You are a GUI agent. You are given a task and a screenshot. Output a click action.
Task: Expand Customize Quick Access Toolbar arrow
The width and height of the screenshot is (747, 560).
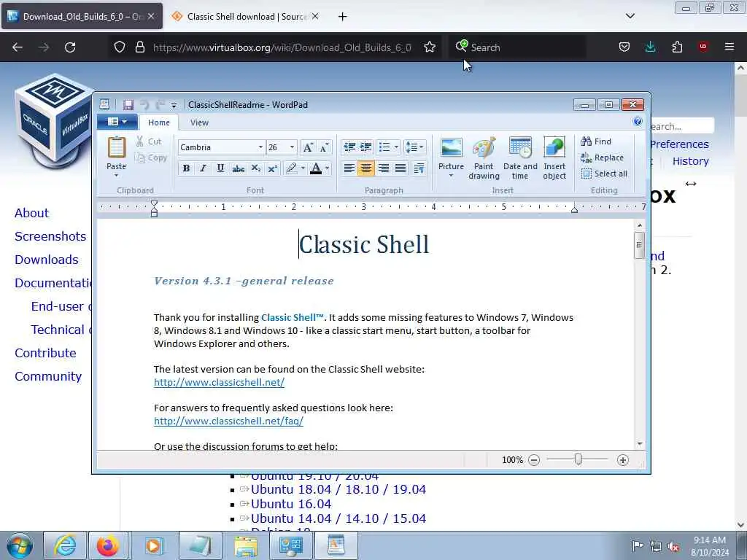click(x=174, y=105)
